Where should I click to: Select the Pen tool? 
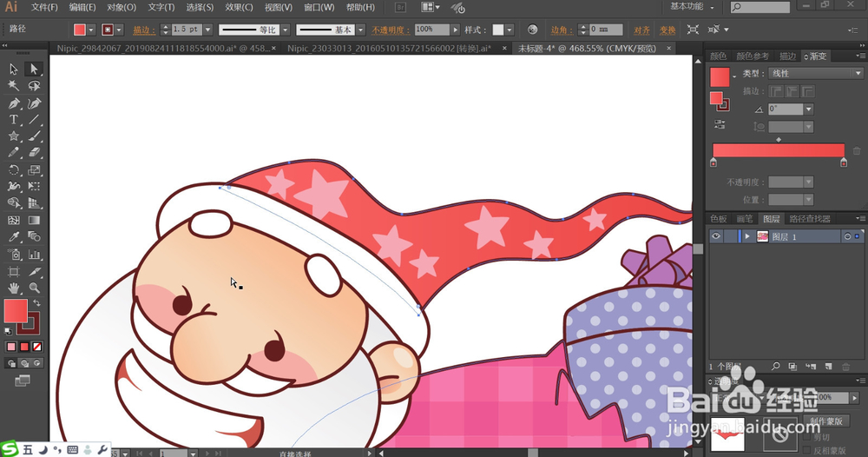click(14, 103)
